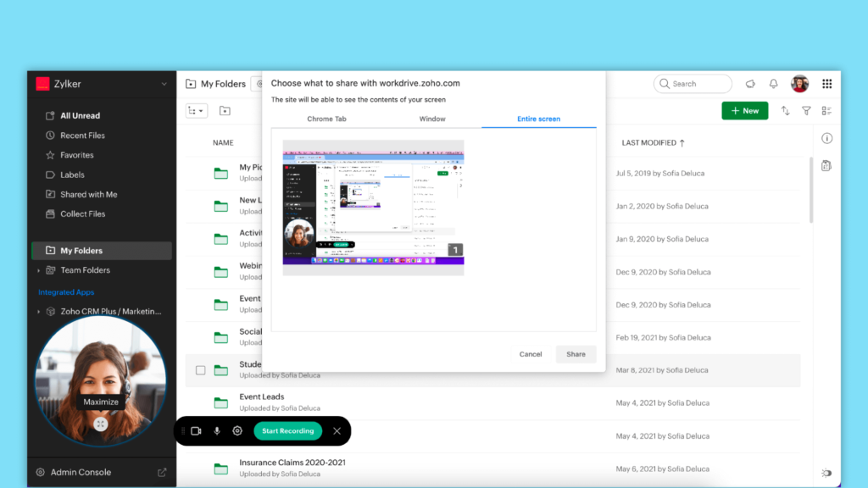Check the hovered folder row checkbox
868x488 pixels.
point(201,370)
